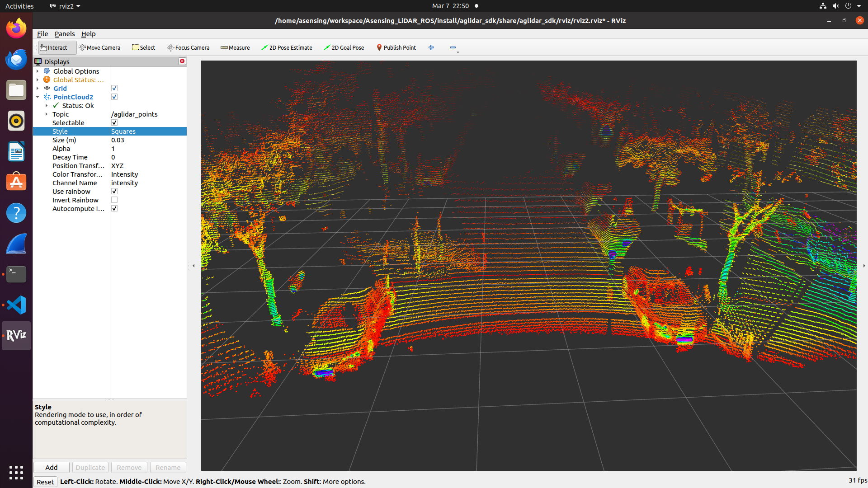Expand the Global Options tree node
This screenshot has width=868, height=488.
(x=38, y=71)
